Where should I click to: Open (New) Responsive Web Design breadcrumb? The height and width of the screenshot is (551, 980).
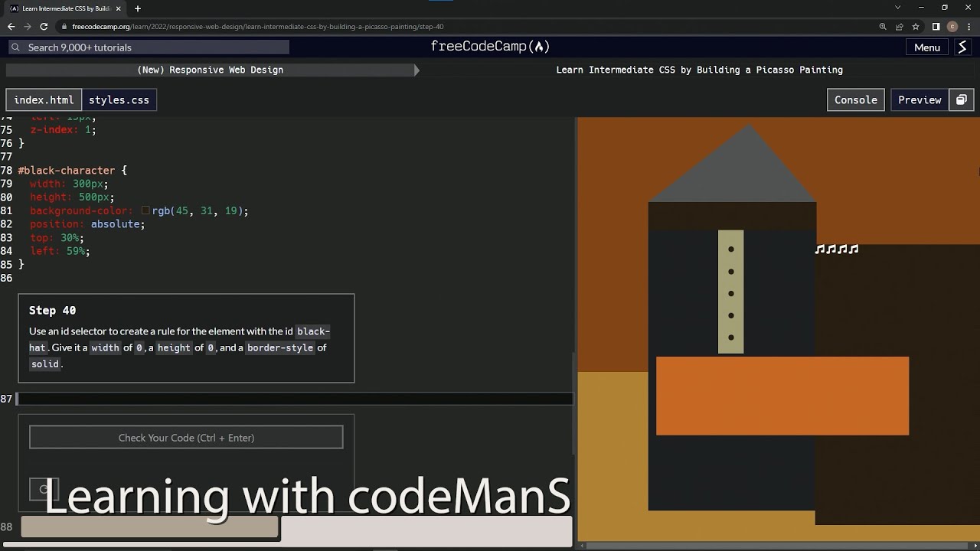tap(210, 70)
